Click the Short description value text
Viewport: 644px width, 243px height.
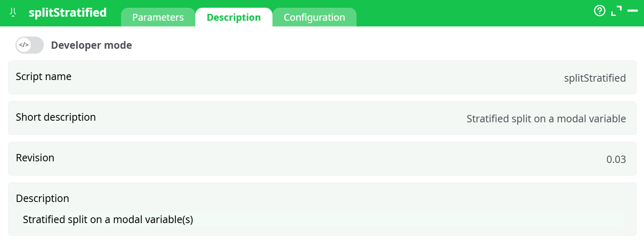click(x=546, y=119)
